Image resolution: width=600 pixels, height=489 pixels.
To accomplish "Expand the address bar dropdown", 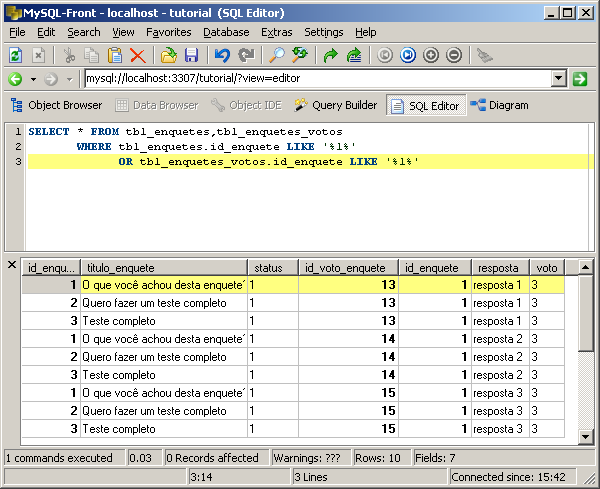I will pyautogui.click(x=559, y=78).
